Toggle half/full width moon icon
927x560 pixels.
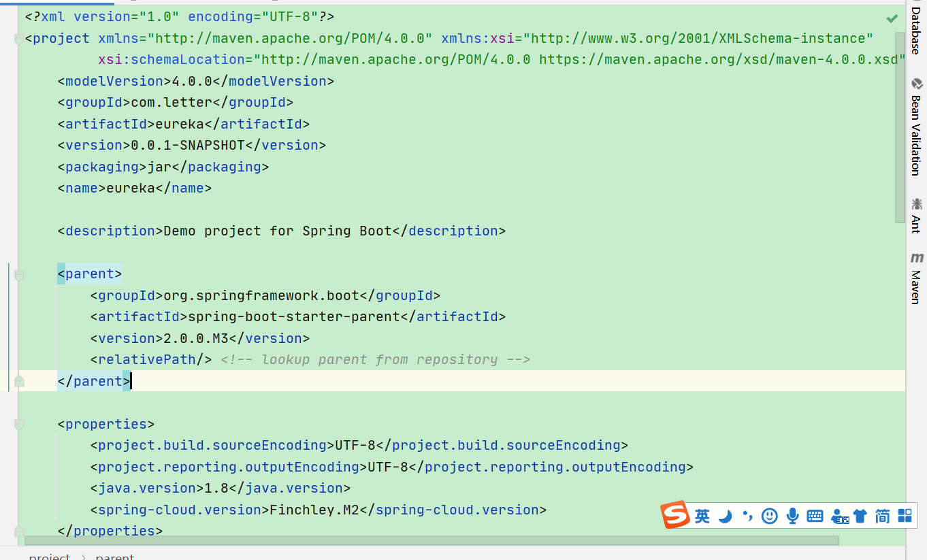[726, 516]
